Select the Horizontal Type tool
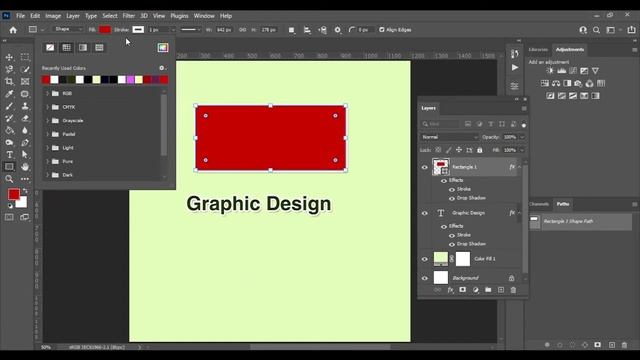640x360 pixels. click(9, 155)
